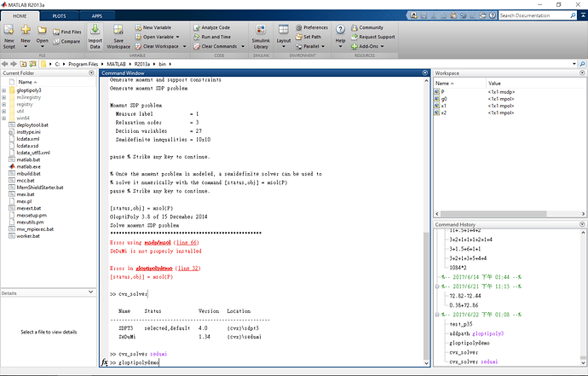The image size is (588, 376).
Task: Click Find Files in the toolbar
Action: (x=67, y=32)
